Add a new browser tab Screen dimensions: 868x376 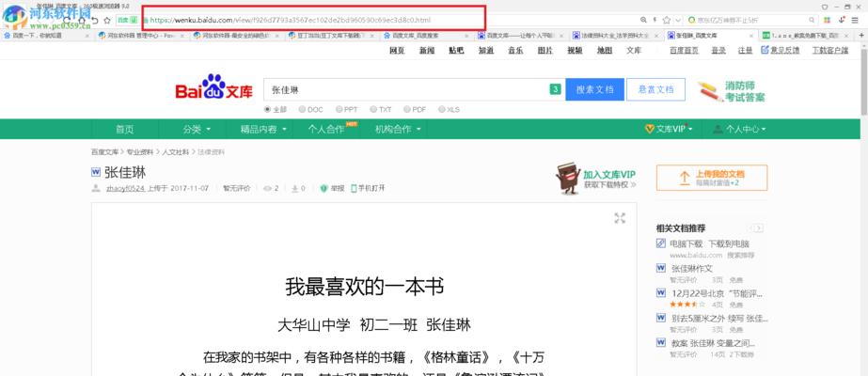coord(861,36)
